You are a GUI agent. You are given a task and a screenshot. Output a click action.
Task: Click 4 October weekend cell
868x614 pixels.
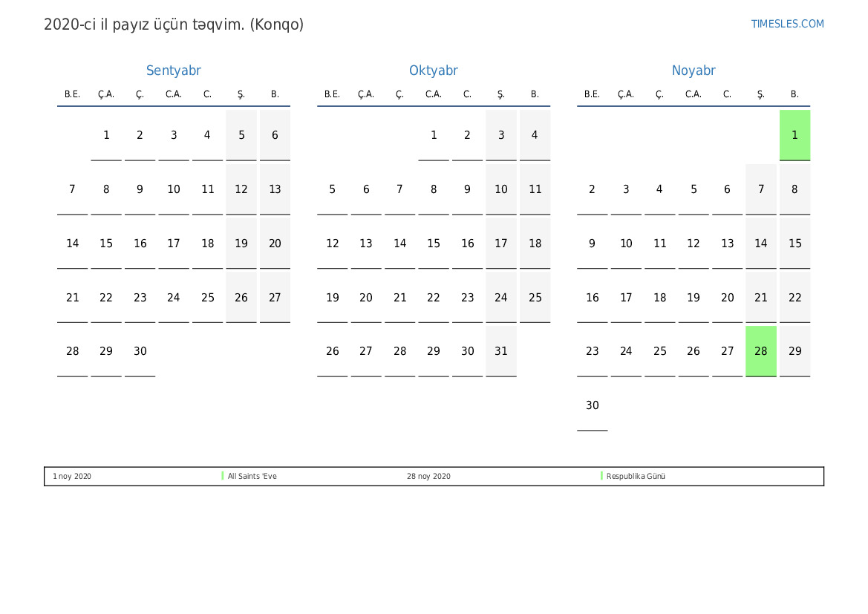point(535,135)
